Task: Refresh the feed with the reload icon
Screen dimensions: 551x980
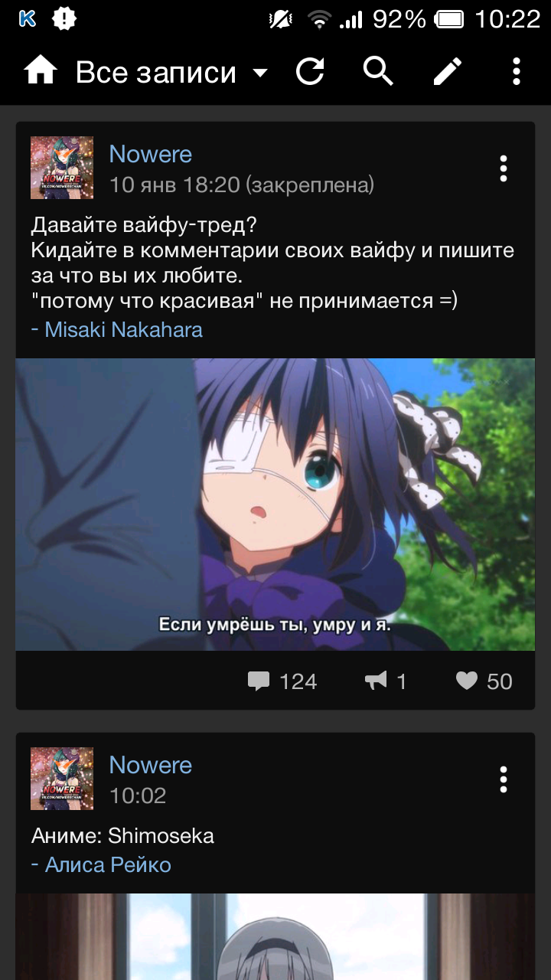Action: 310,72
